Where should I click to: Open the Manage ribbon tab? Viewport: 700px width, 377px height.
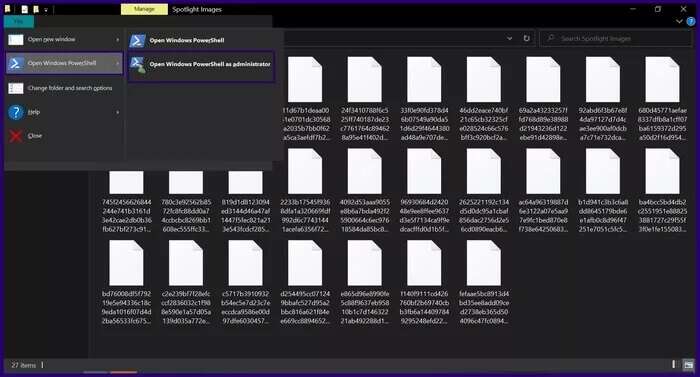point(144,9)
